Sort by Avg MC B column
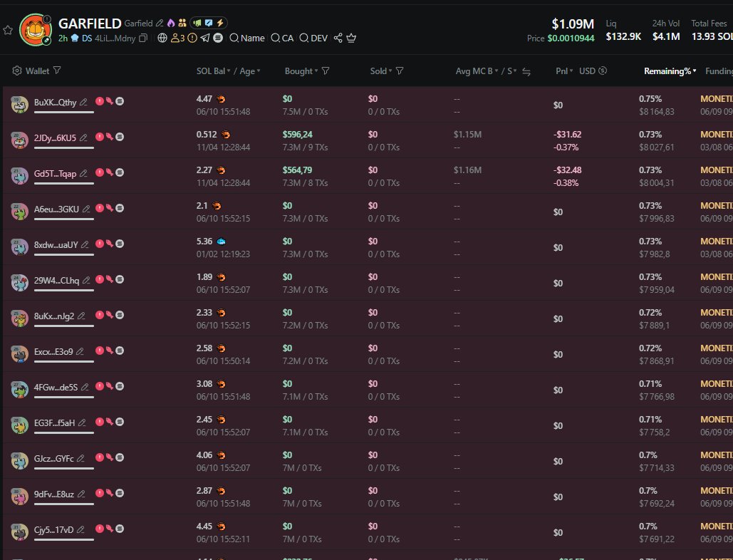Screen dimensions: 733x560 477,71
